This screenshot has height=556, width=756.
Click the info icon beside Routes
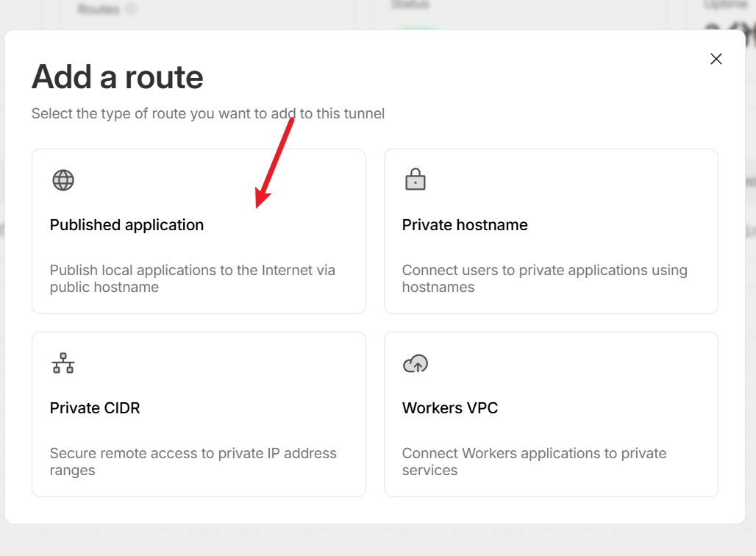coord(131,10)
